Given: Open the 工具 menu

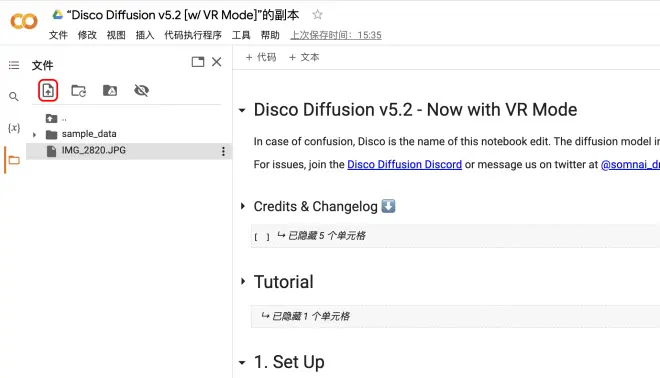Looking at the screenshot, I should (x=241, y=35).
